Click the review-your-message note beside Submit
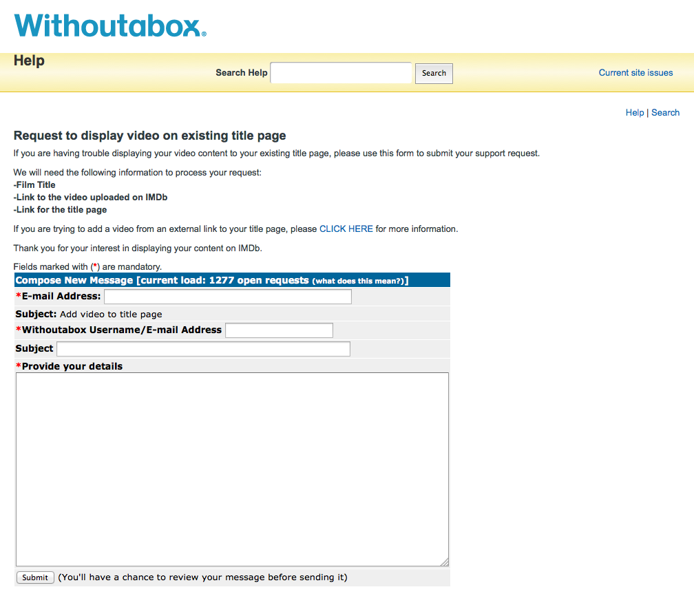Viewport: 694px width, 616px height. point(202,577)
